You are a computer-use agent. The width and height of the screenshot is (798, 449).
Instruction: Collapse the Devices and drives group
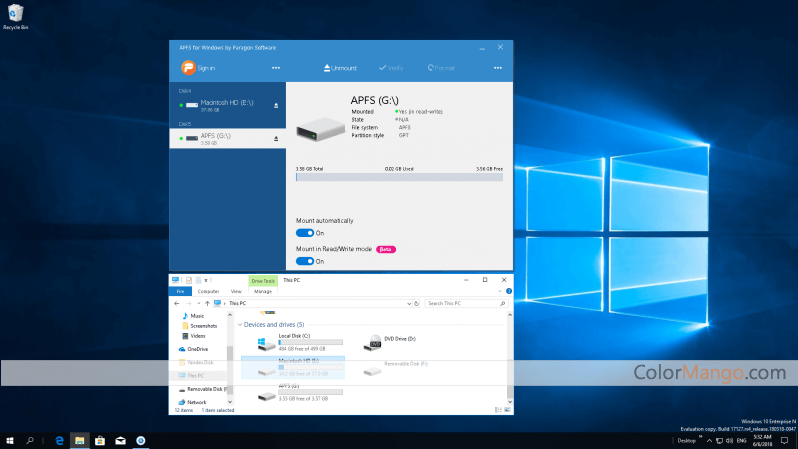(240, 324)
